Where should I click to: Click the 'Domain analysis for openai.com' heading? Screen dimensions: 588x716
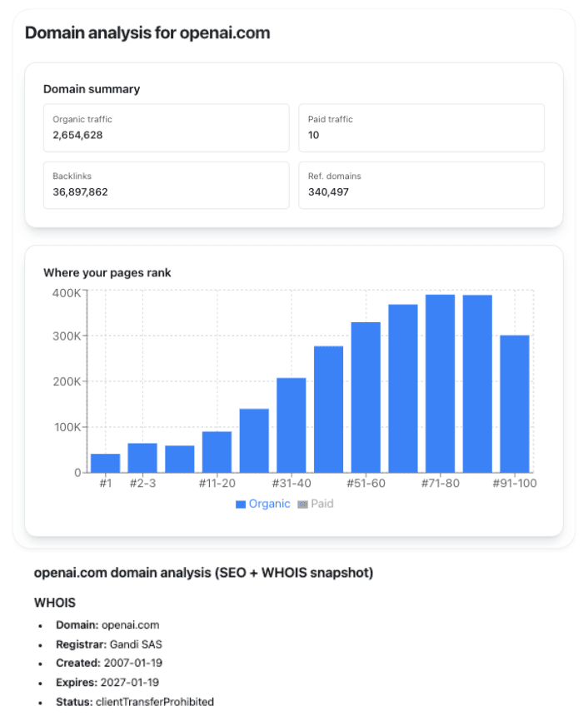pyautogui.click(x=147, y=32)
